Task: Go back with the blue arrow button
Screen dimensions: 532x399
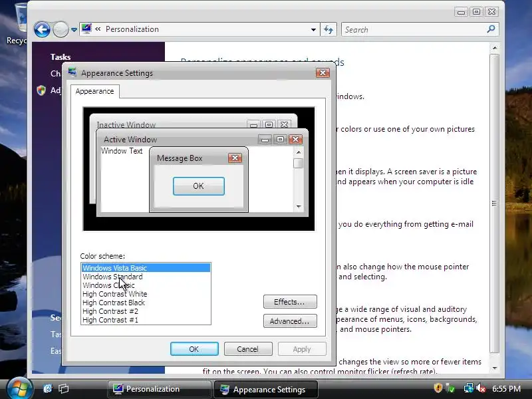Action: coord(42,29)
